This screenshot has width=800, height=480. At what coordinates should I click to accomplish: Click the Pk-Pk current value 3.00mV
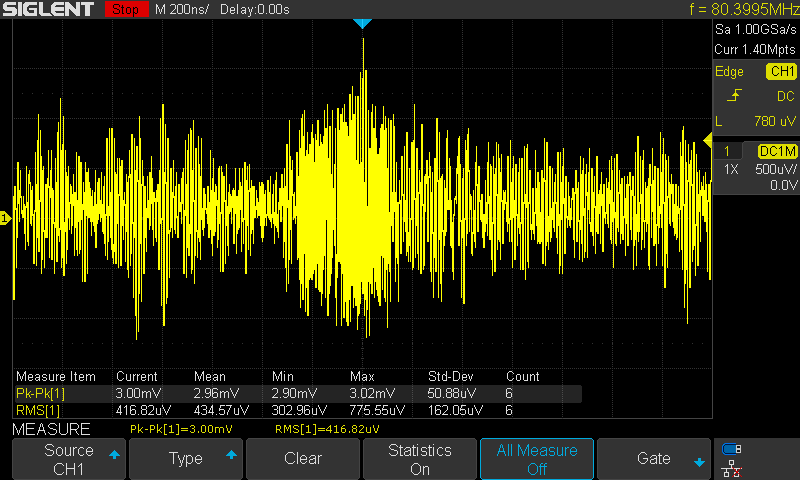coord(138,394)
